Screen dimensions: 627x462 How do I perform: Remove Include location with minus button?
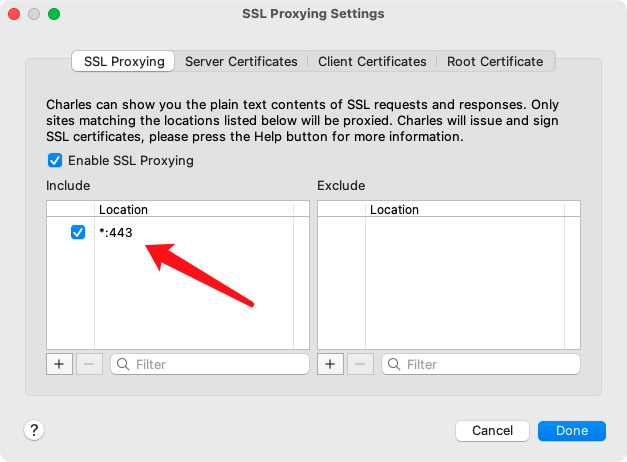(x=90, y=364)
